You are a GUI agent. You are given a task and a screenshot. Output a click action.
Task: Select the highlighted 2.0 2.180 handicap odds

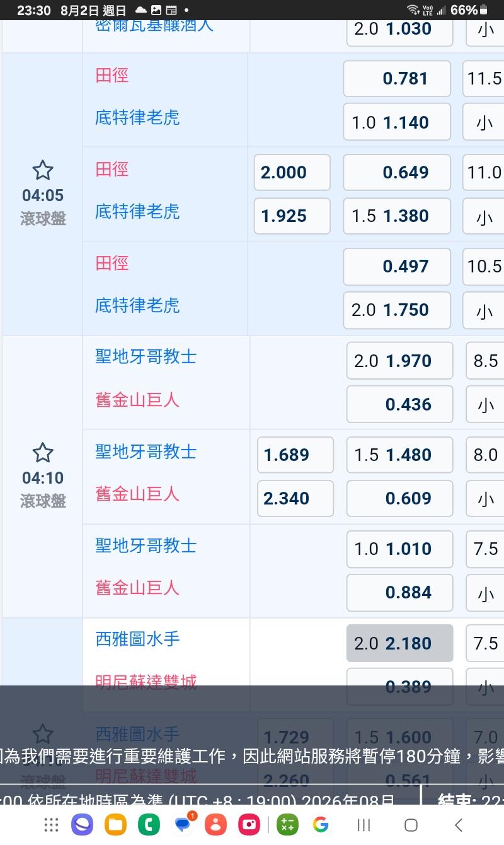[399, 643]
